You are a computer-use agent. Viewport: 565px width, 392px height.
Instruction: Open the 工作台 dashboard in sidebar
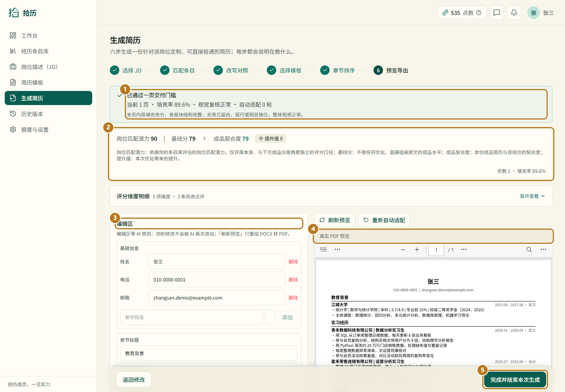coord(48,35)
